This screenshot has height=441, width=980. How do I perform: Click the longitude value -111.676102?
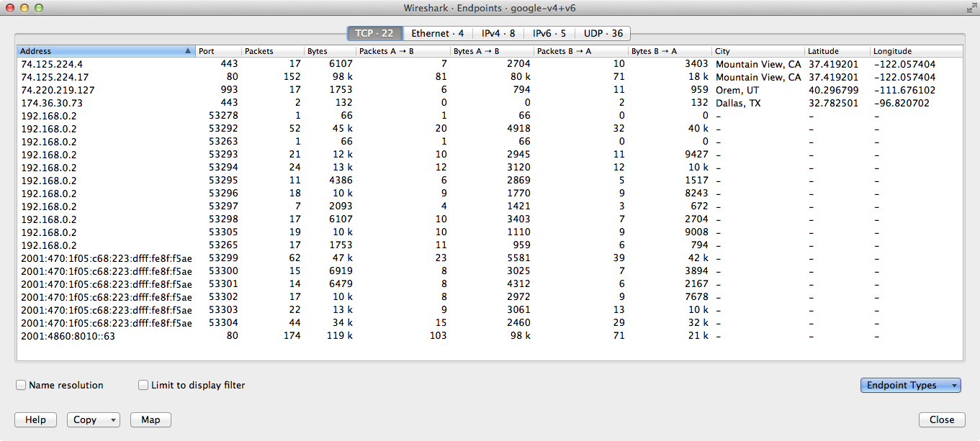(x=905, y=90)
